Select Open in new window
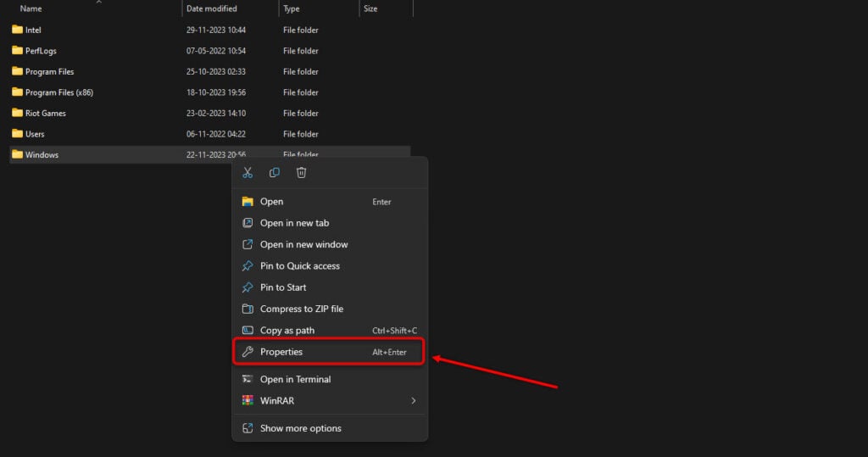 (330, 244)
